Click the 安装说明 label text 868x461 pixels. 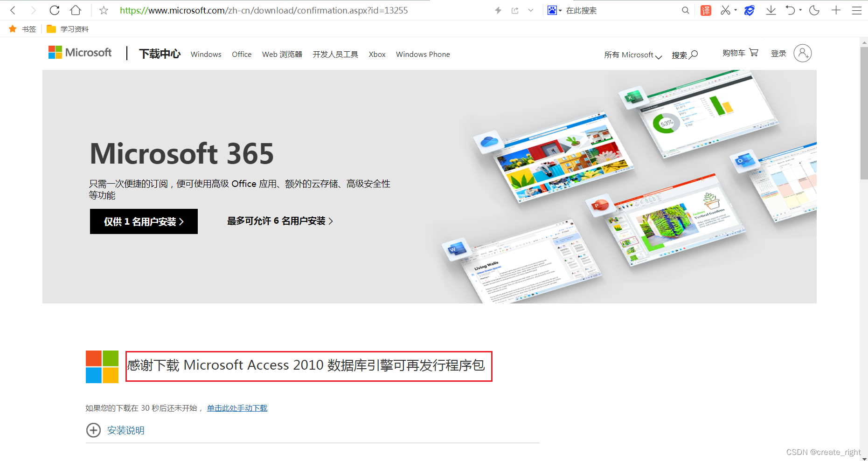[126, 430]
